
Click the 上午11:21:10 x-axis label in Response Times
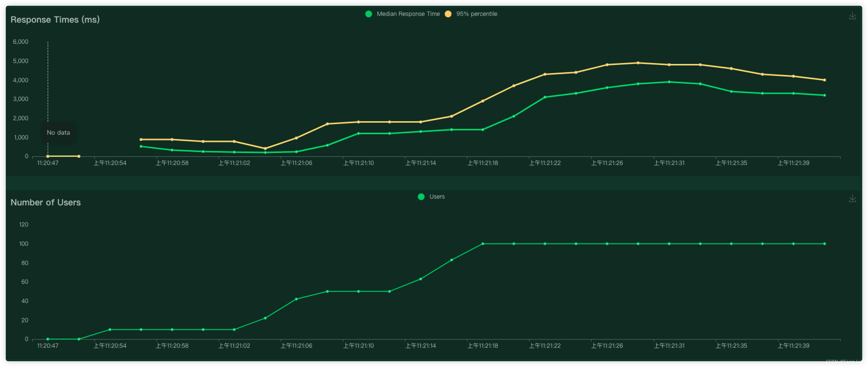(358, 163)
